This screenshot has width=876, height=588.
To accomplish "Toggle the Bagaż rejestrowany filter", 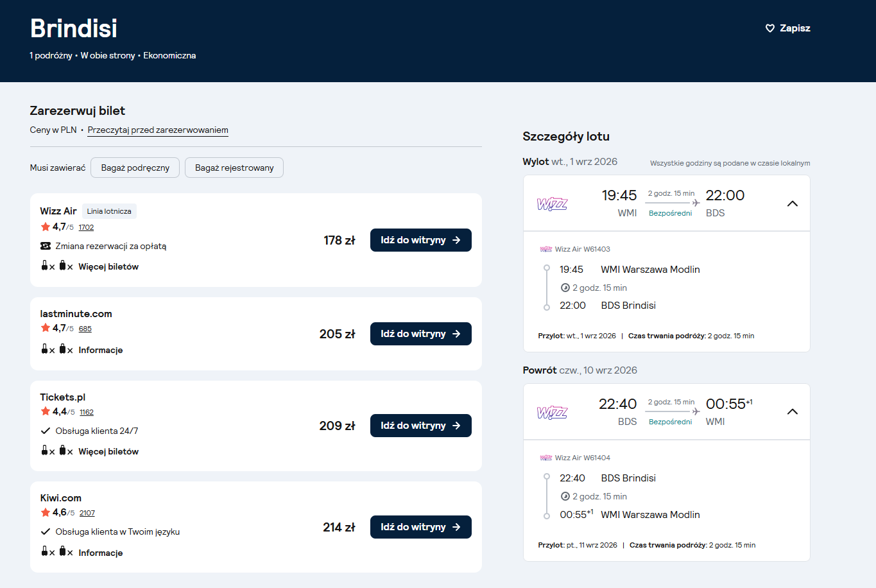I will click(234, 168).
